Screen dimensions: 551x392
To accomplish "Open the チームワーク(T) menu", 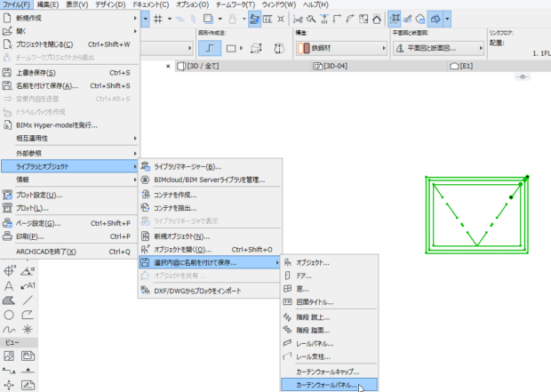I will coord(236,4).
